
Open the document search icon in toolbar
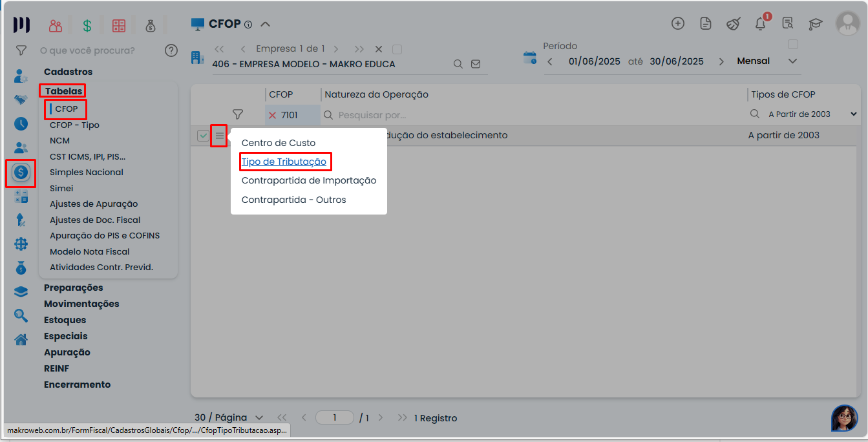click(x=787, y=24)
